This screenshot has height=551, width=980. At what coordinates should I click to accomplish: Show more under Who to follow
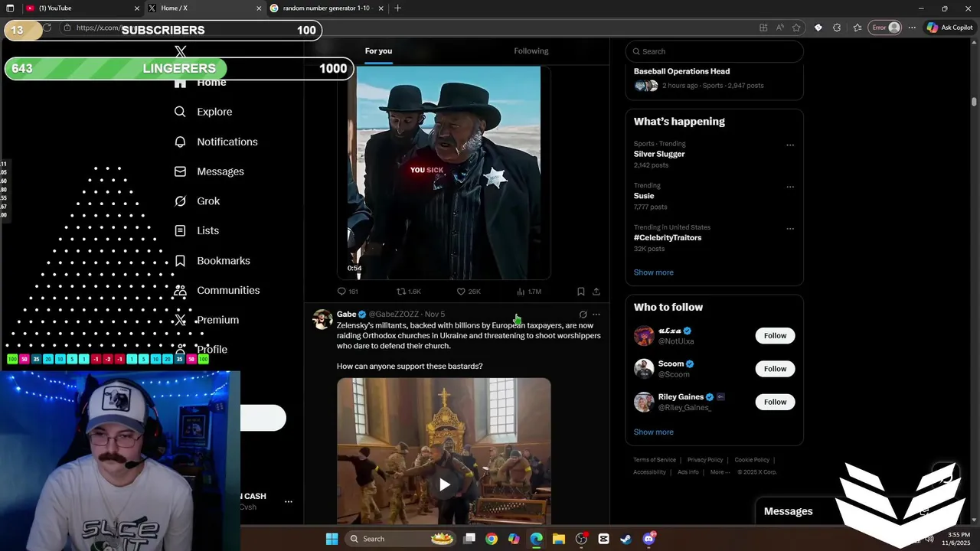[653, 432]
